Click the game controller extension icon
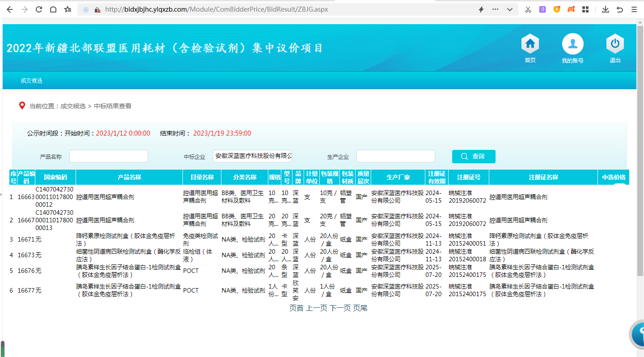 coord(571,9)
